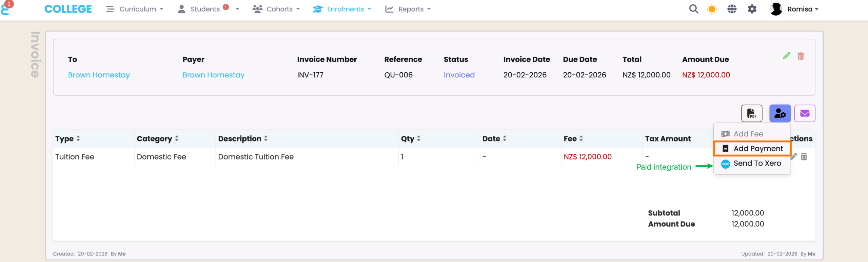This screenshot has width=868, height=262.
Task: Open the Reports dropdown menu
Action: click(408, 9)
